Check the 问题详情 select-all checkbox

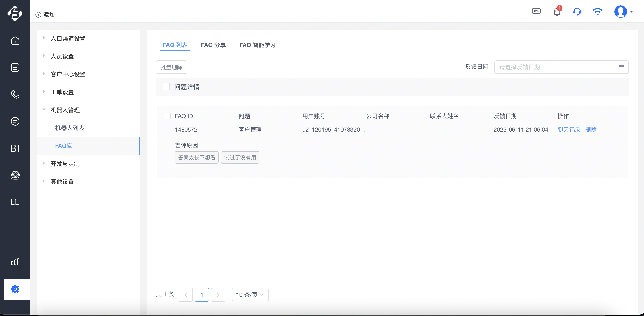pos(166,87)
